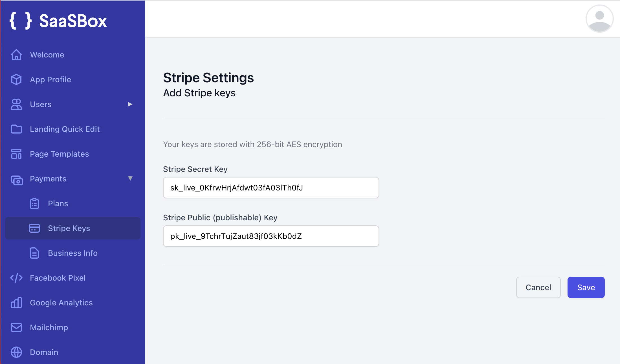Click the App Profile cube icon
Image resolution: width=620 pixels, height=364 pixels.
click(x=16, y=79)
